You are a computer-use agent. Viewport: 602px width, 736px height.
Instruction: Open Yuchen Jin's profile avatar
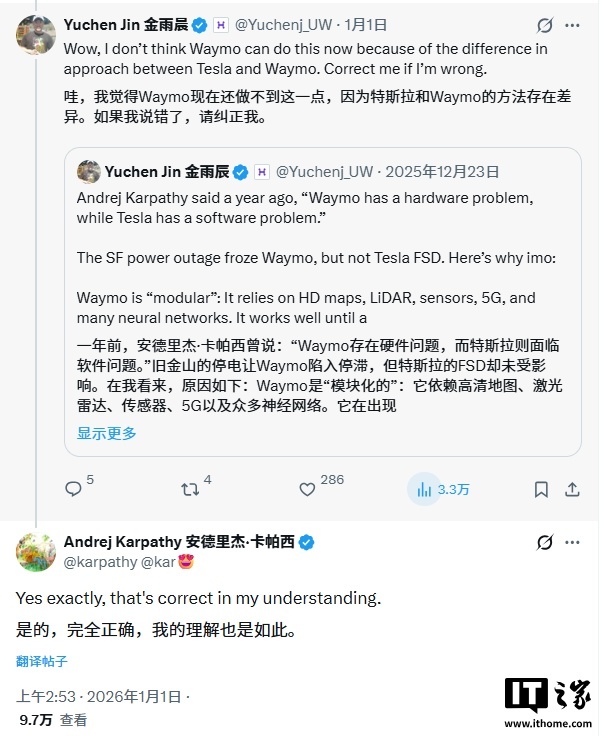(35, 35)
